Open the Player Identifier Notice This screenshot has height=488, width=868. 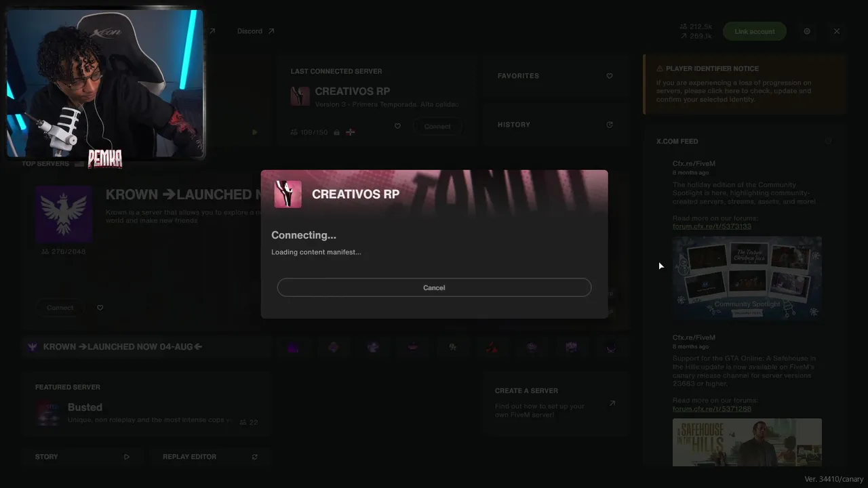[x=745, y=84]
